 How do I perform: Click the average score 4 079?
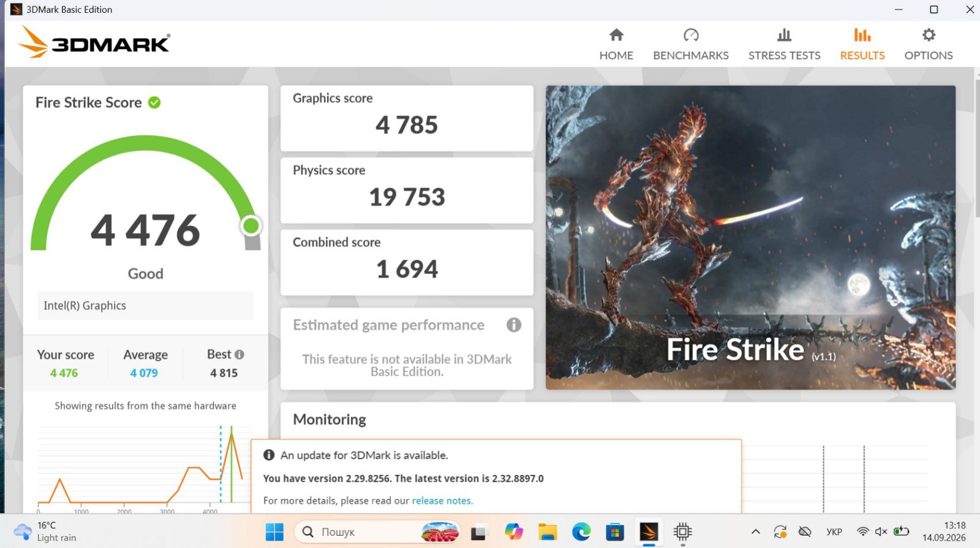click(144, 373)
